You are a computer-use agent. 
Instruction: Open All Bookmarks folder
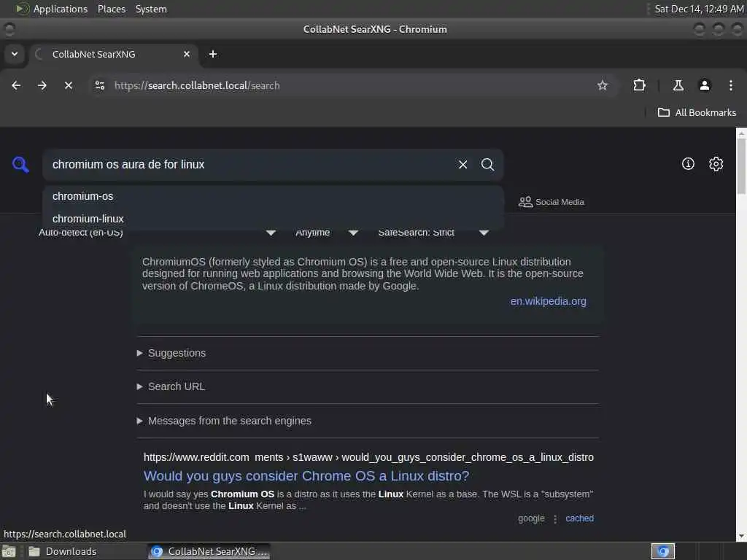pyautogui.click(x=697, y=113)
